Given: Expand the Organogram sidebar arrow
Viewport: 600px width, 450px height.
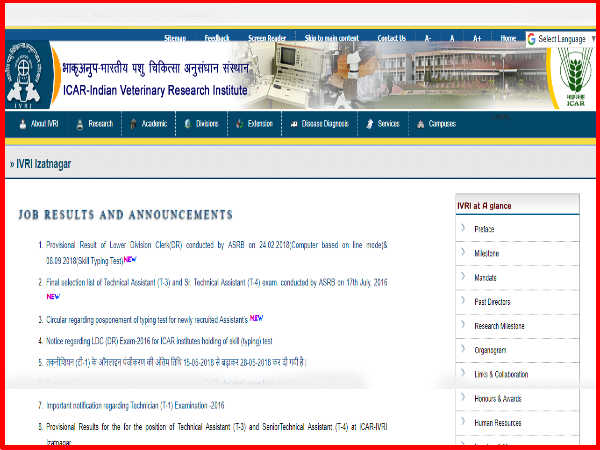Looking at the screenshot, I should pyautogui.click(x=463, y=349).
